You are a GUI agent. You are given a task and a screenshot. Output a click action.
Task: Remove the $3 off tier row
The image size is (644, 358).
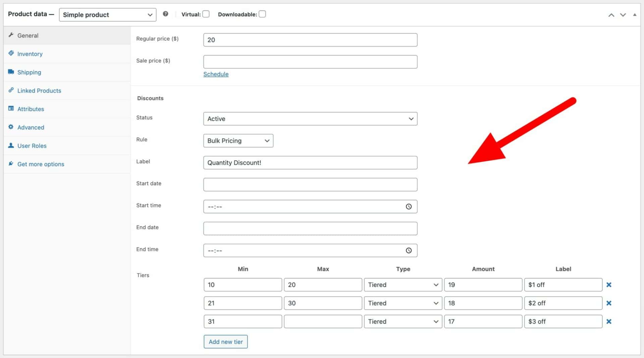click(609, 322)
